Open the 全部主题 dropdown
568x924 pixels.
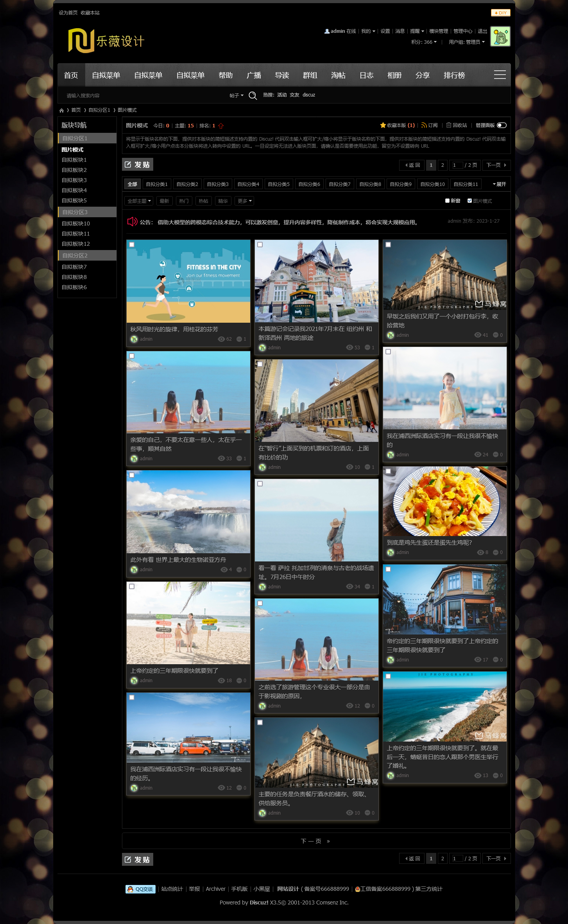[139, 201]
